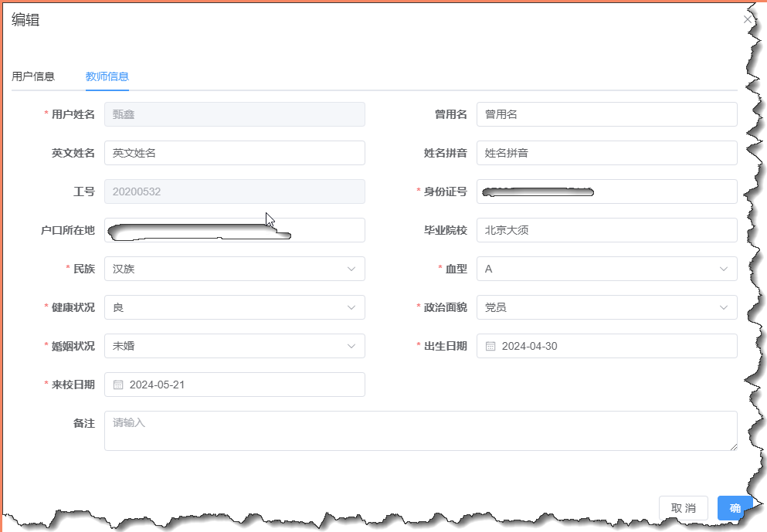Viewport: 767px width, 532px height.
Task: Expand the 民族 dropdown showing 汉族
Action: click(234, 269)
